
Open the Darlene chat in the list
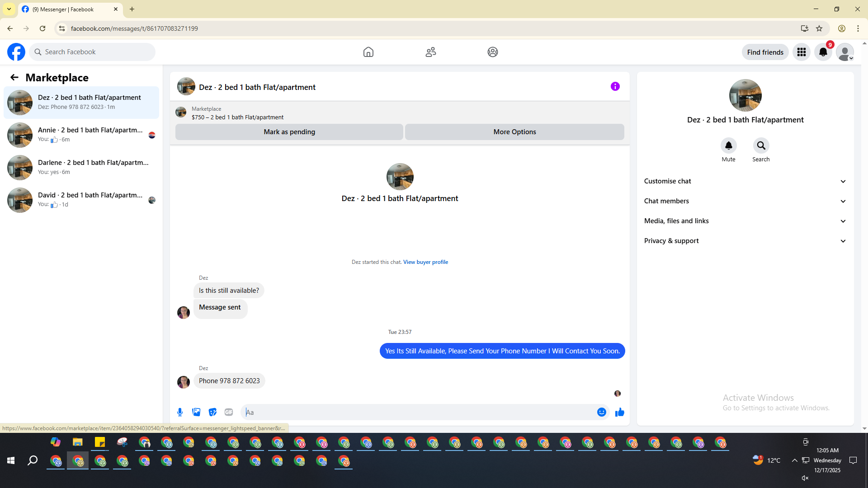[81, 168]
